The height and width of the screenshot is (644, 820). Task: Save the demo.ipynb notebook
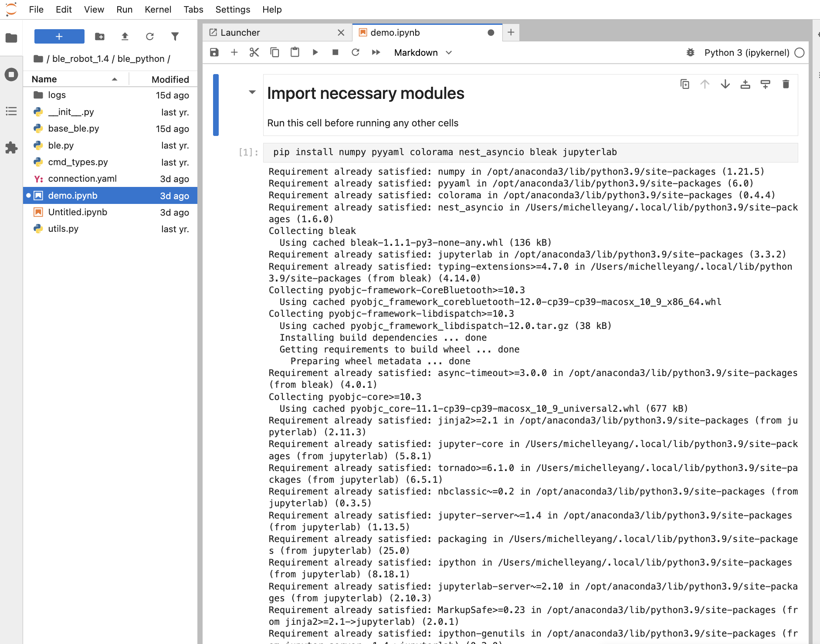point(214,52)
